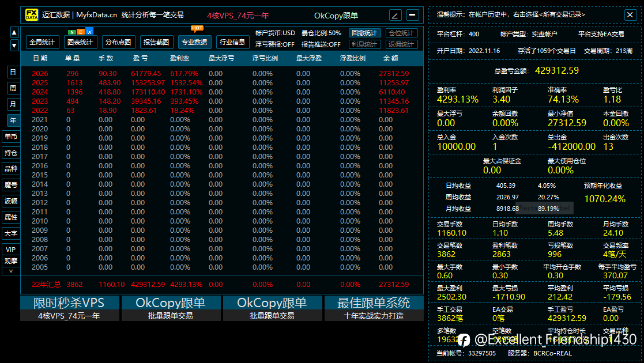Viewport: 644px width, 363px height.
Task: Switch to the 分布点图 tab
Action: [118, 42]
